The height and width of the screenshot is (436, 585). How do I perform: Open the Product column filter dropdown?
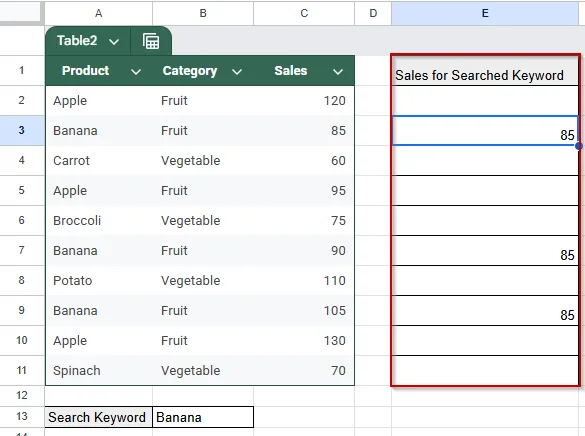tap(136, 72)
